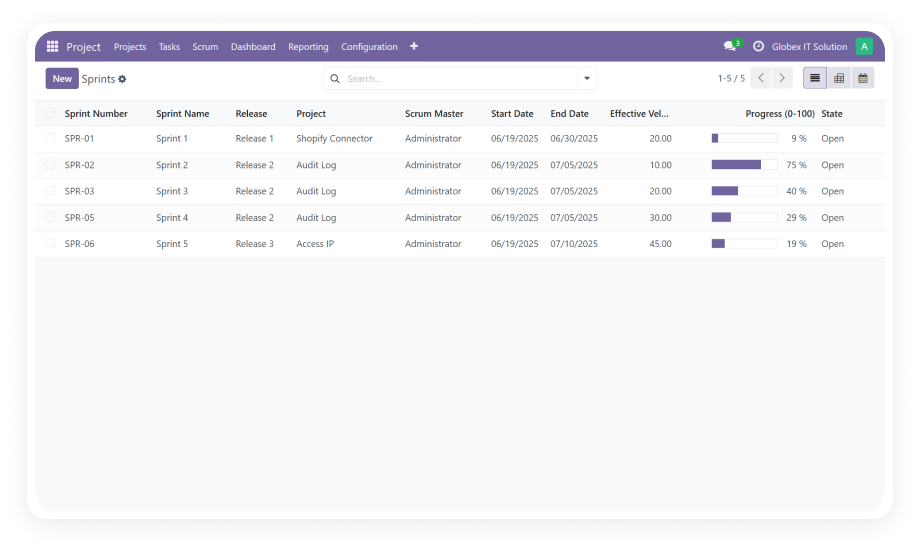Switch to calendar view
This screenshot has height=550, width=920.
point(862,78)
